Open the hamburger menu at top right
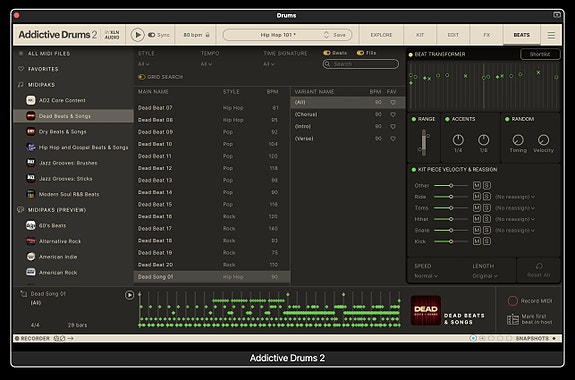This screenshot has height=380, width=575. [551, 35]
